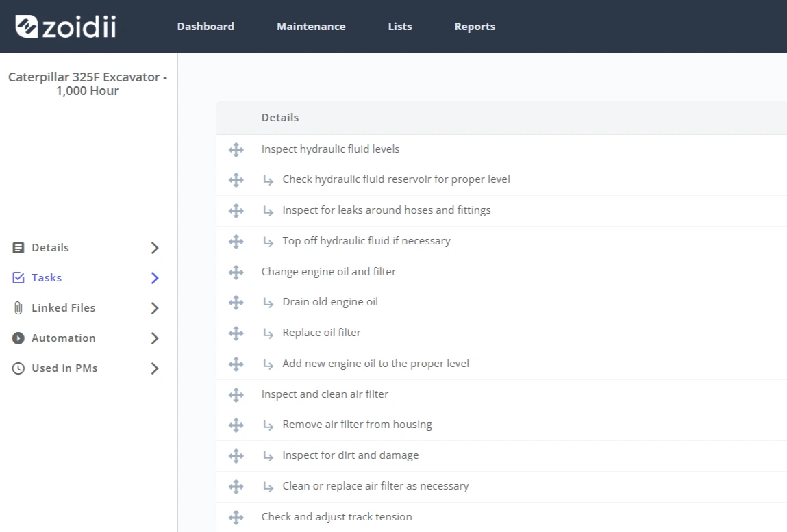The height and width of the screenshot is (532, 787).
Task: Click move handle for Inspect for leaks row
Action: point(236,210)
